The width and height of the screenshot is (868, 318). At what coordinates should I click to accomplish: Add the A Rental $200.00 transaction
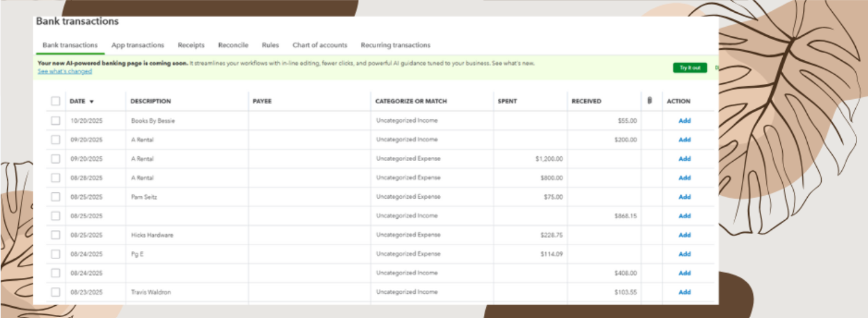pyautogui.click(x=685, y=139)
